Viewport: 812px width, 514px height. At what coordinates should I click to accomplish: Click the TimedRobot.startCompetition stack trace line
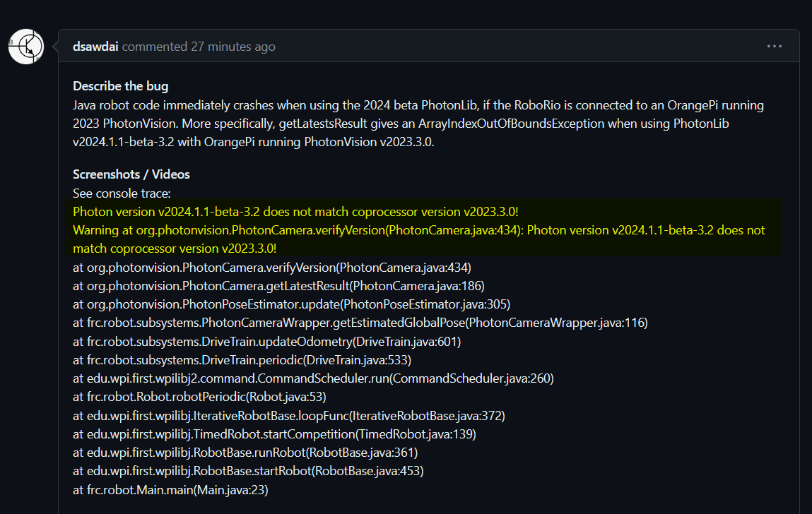coord(274,434)
